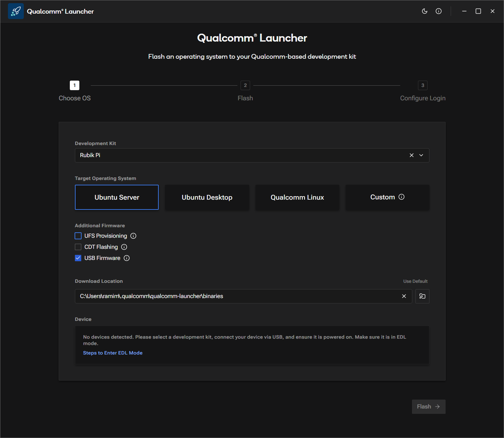Image resolution: width=504 pixels, height=438 pixels.
Task: Open the Steps to Enter EDL Mode link
Action: tap(113, 353)
